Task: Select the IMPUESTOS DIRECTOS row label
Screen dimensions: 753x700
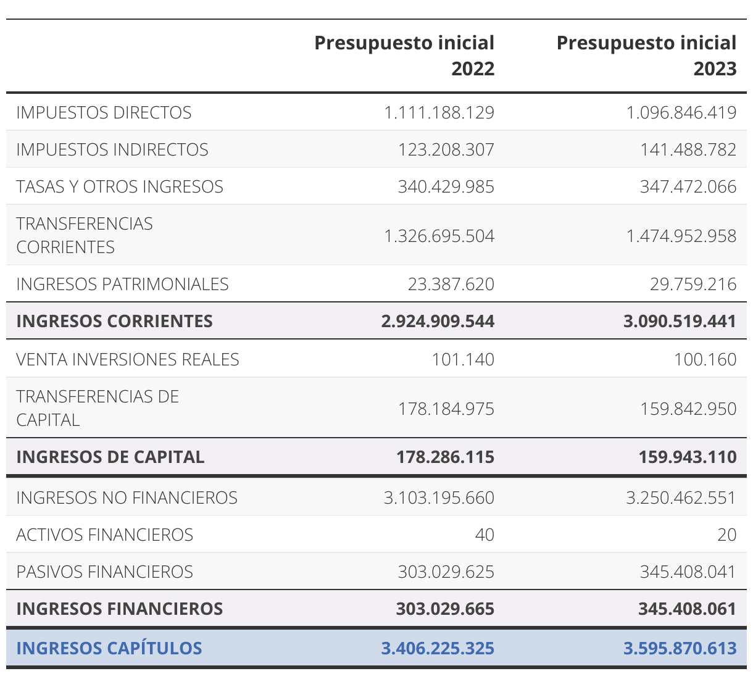Action: pos(104,112)
